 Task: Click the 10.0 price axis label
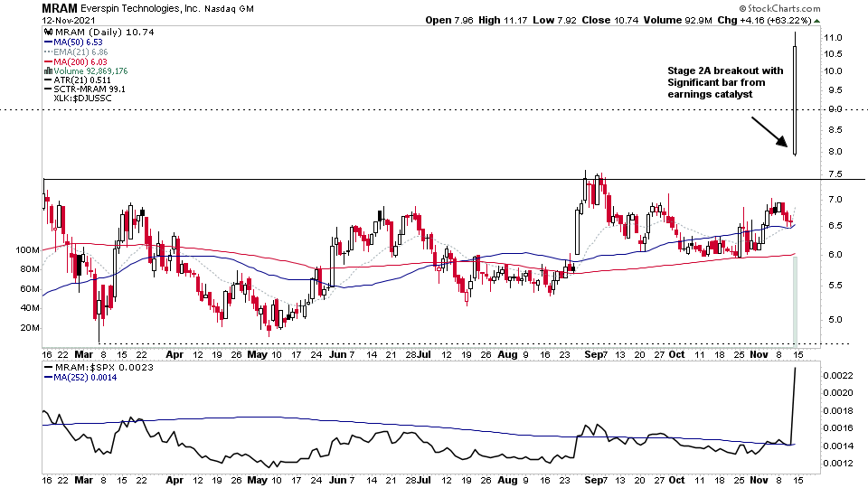click(x=833, y=70)
